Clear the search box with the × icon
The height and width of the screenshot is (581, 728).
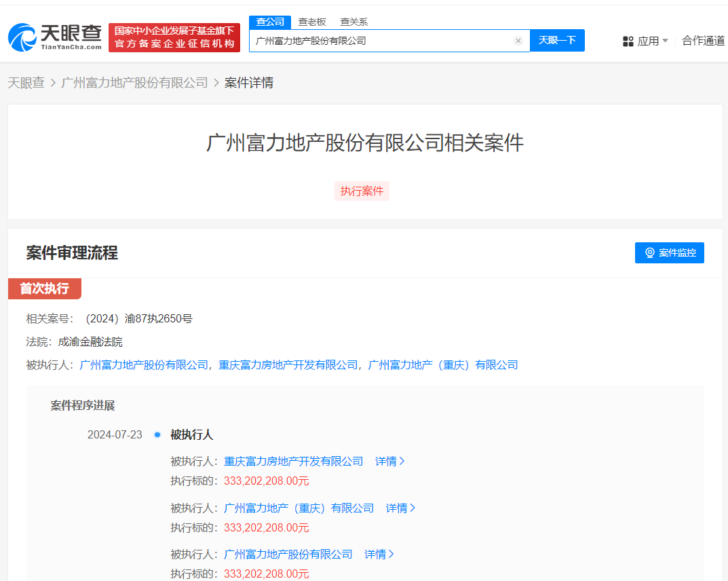tap(518, 41)
